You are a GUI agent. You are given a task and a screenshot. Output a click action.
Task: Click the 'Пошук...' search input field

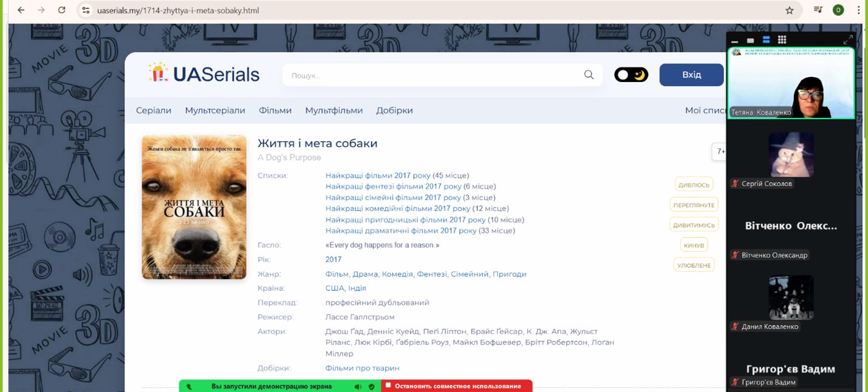pos(431,75)
